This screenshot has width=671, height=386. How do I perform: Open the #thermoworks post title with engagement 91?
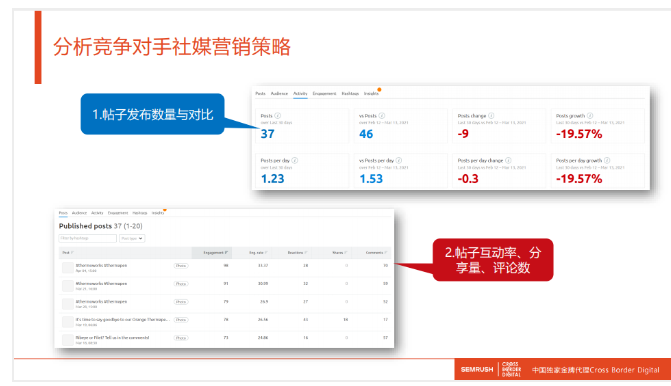click(101, 283)
